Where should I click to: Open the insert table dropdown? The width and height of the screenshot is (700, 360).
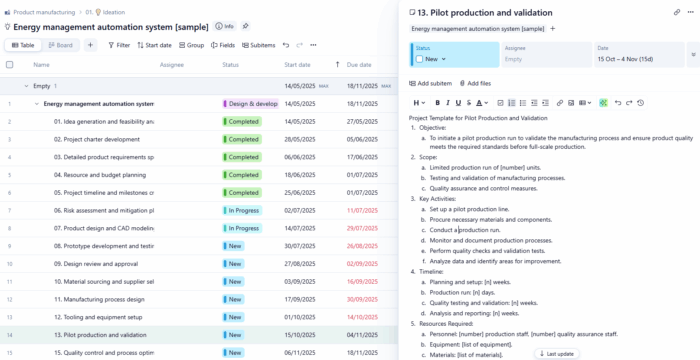(585, 103)
